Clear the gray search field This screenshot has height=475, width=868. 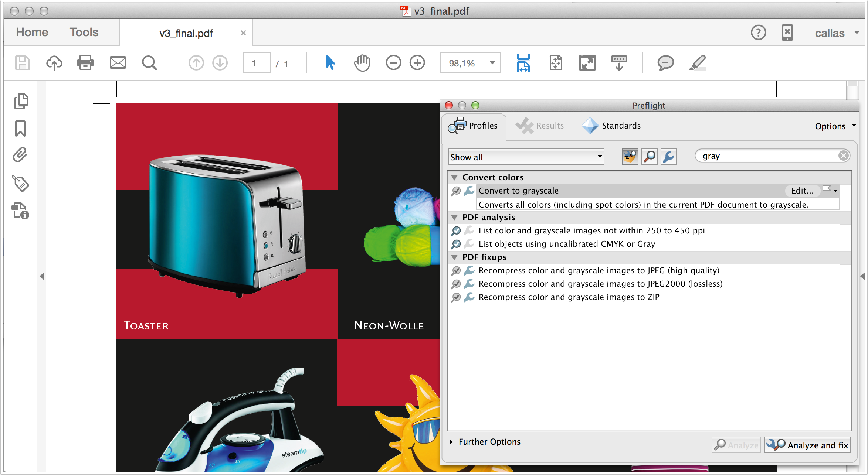[x=843, y=156]
